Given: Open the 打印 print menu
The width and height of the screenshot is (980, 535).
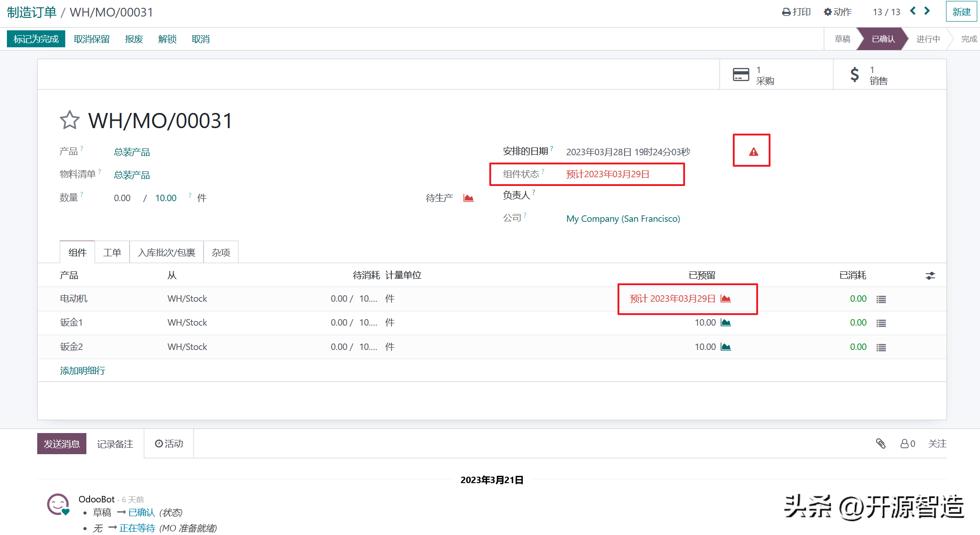Looking at the screenshot, I should coord(796,12).
